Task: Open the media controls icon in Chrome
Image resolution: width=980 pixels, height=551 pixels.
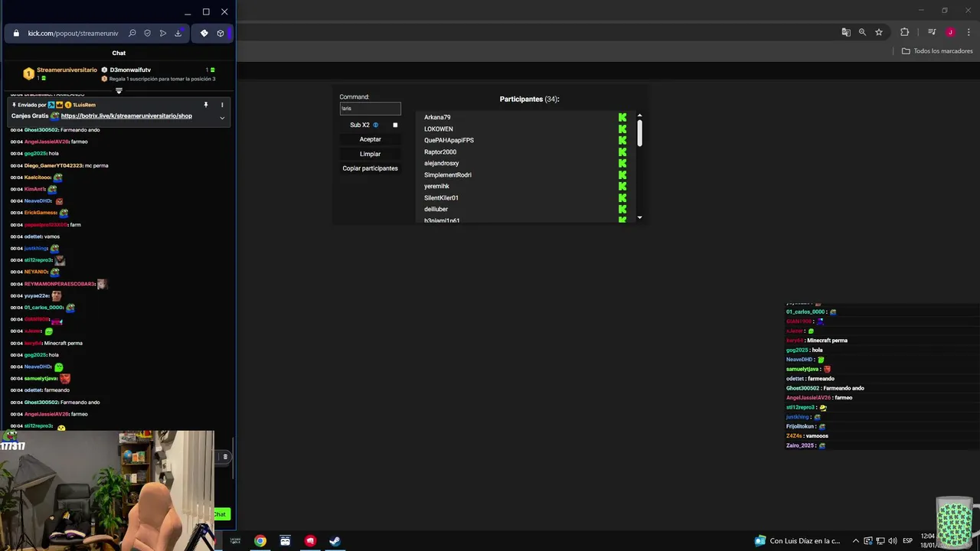Action: [x=932, y=32]
